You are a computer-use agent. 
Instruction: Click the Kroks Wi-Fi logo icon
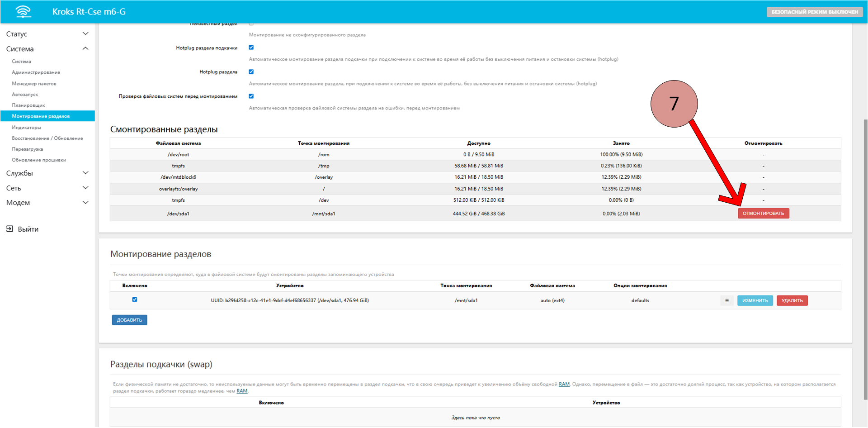pos(23,12)
